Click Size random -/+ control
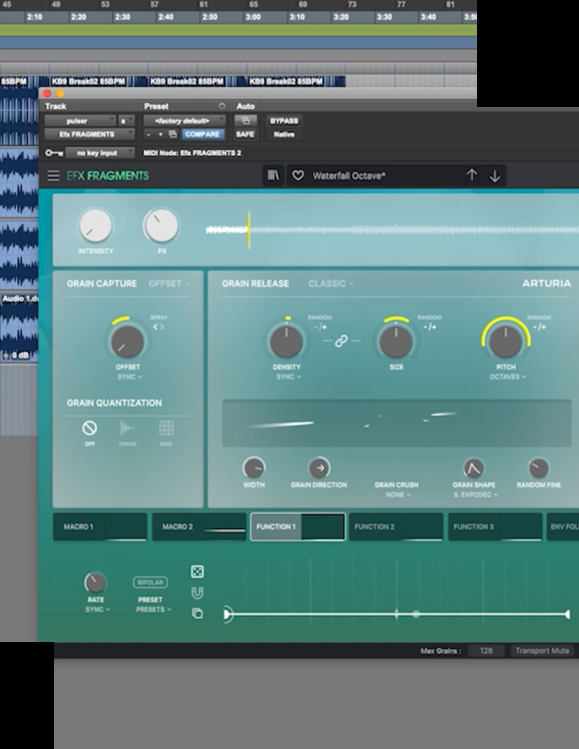Image resolution: width=579 pixels, height=749 pixels. click(x=430, y=327)
